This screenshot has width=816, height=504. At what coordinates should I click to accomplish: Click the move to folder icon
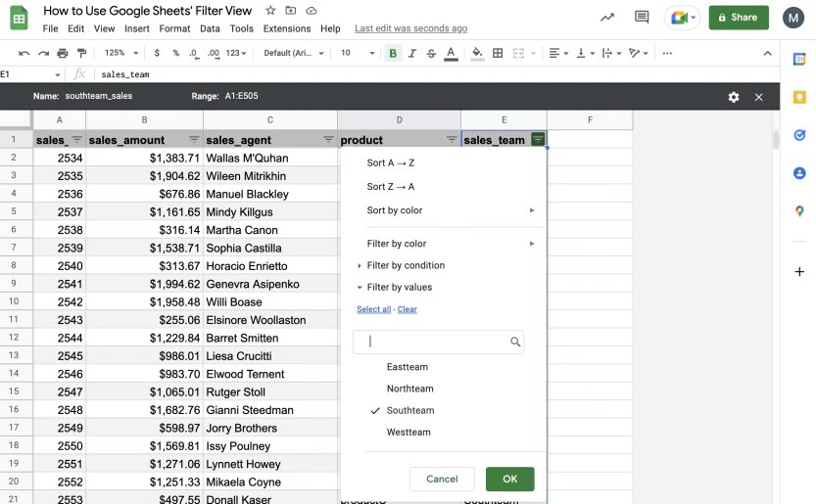pos(291,11)
